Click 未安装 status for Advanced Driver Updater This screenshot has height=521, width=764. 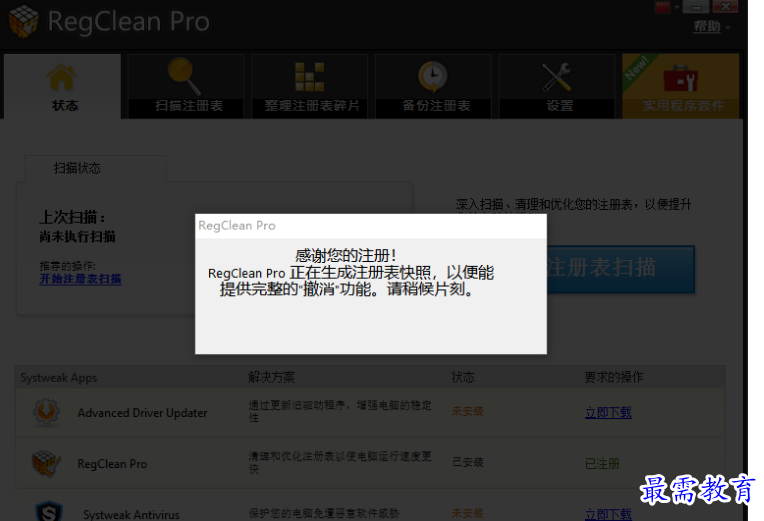tap(467, 411)
